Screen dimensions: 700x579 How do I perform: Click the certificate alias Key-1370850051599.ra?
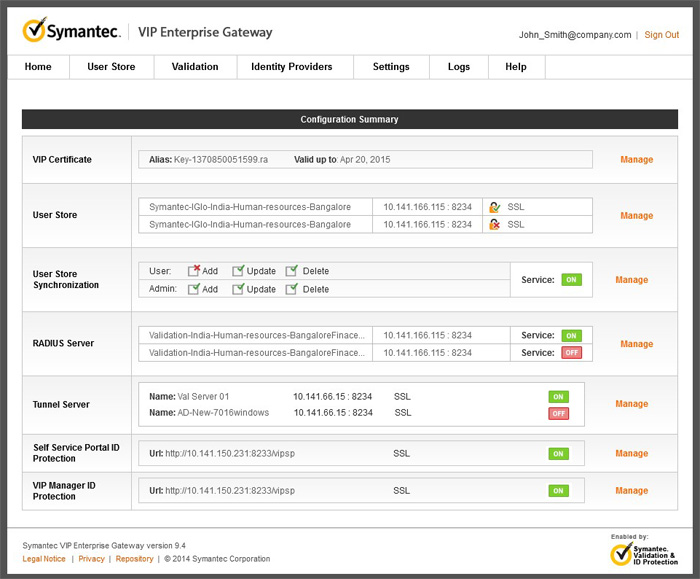221,160
